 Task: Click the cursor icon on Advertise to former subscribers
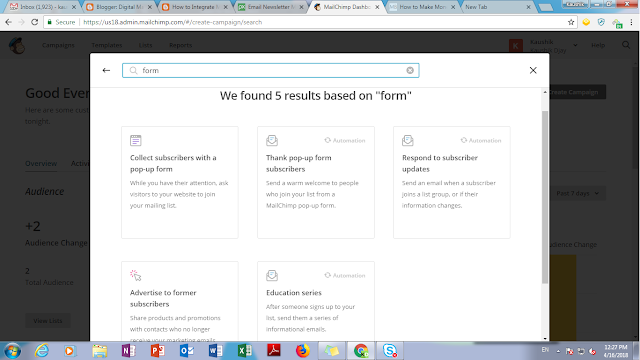coord(136,276)
